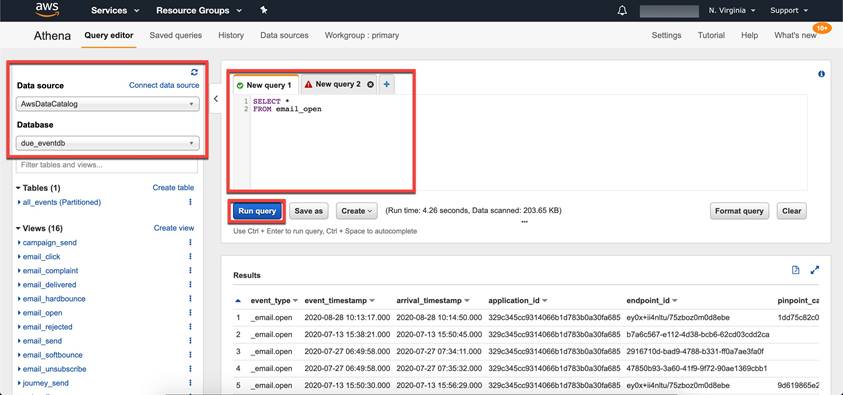The width and height of the screenshot is (843, 395).
Task: Click the pin favorites star icon
Action: point(263,10)
